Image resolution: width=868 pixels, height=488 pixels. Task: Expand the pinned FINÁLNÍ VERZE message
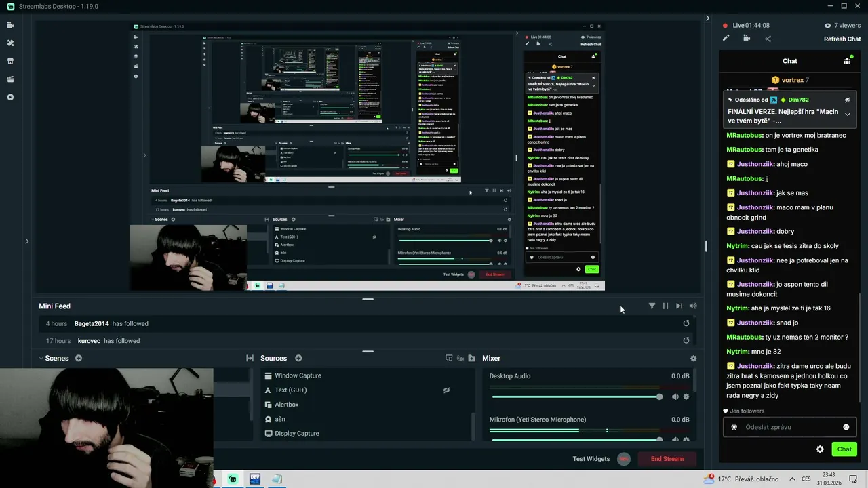(847, 115)
